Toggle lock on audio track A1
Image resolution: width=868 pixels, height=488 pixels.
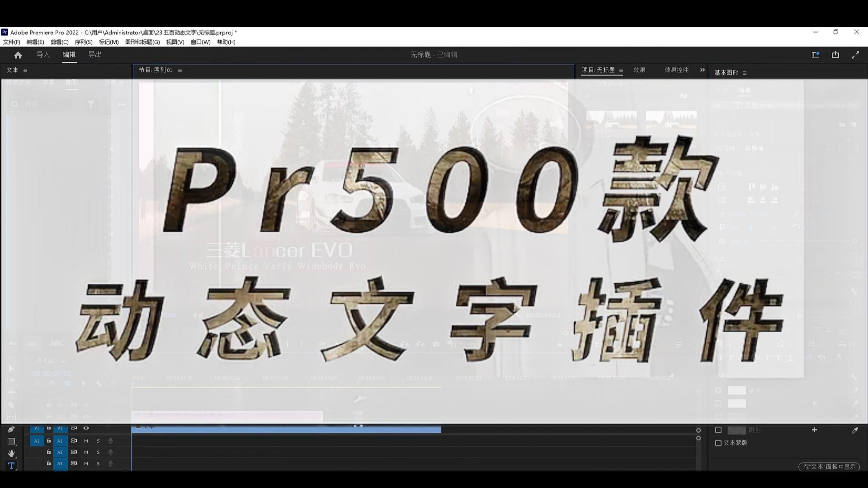49,441
